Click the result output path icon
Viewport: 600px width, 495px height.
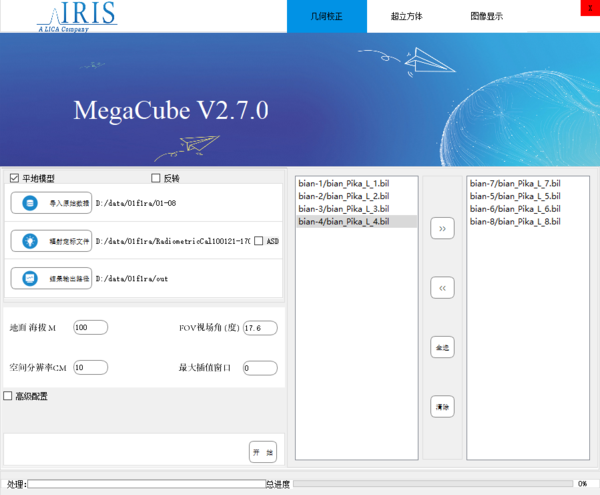click(30, 278)
